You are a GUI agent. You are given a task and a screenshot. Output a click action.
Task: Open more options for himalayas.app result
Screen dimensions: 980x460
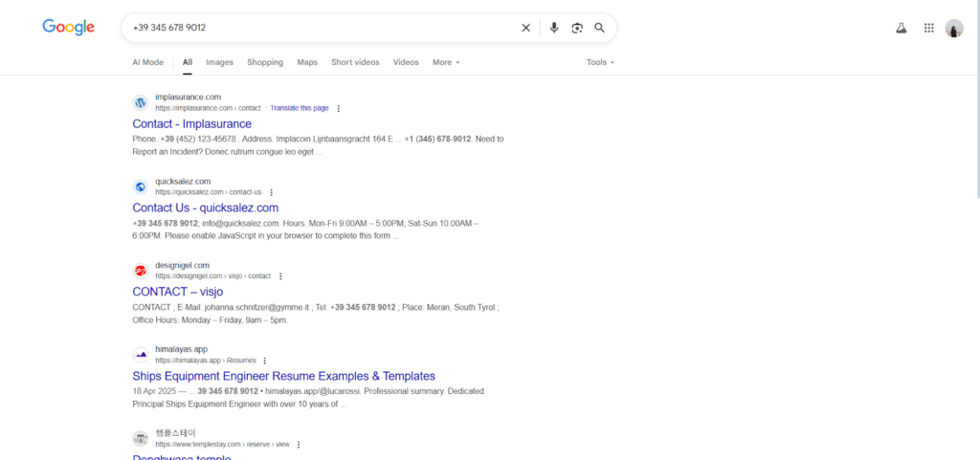tap(265, 361)
